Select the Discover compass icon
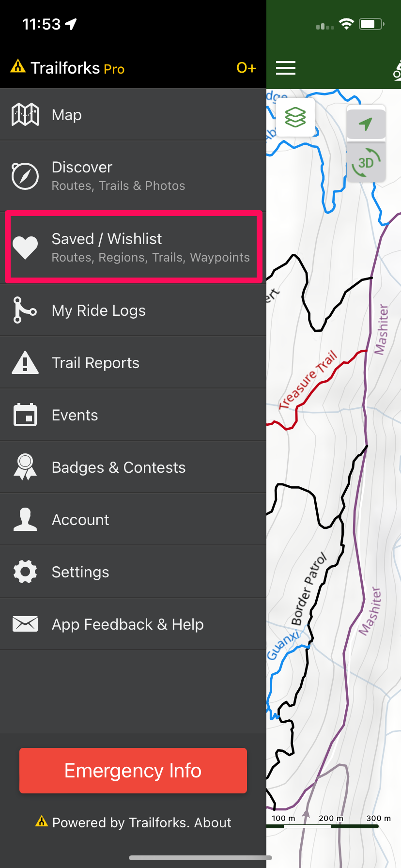 click(25, 175)
